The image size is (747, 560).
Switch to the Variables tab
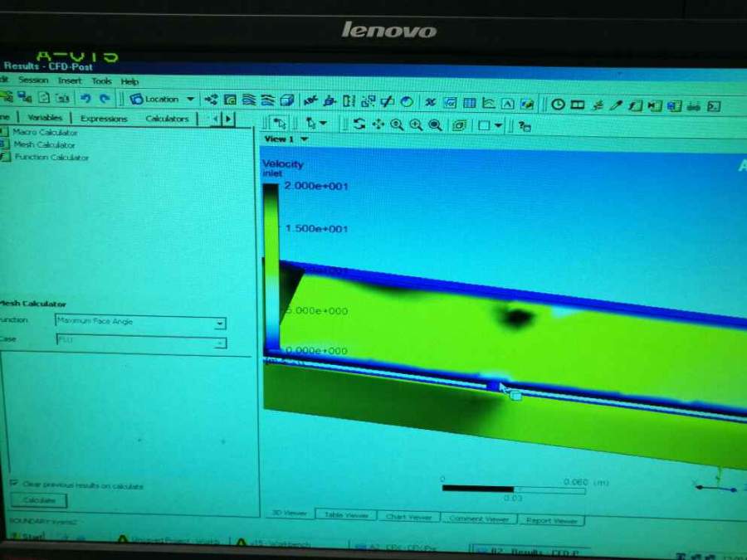(45, 117)
